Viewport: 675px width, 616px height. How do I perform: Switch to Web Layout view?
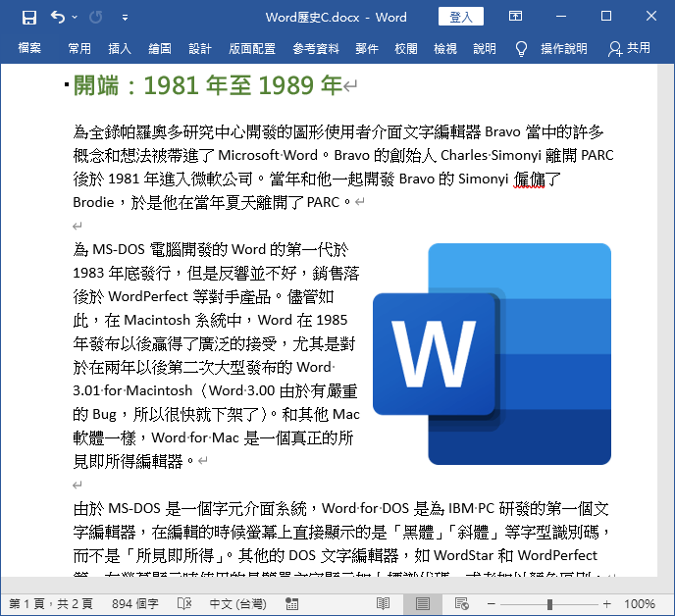(x=461, y=604)
